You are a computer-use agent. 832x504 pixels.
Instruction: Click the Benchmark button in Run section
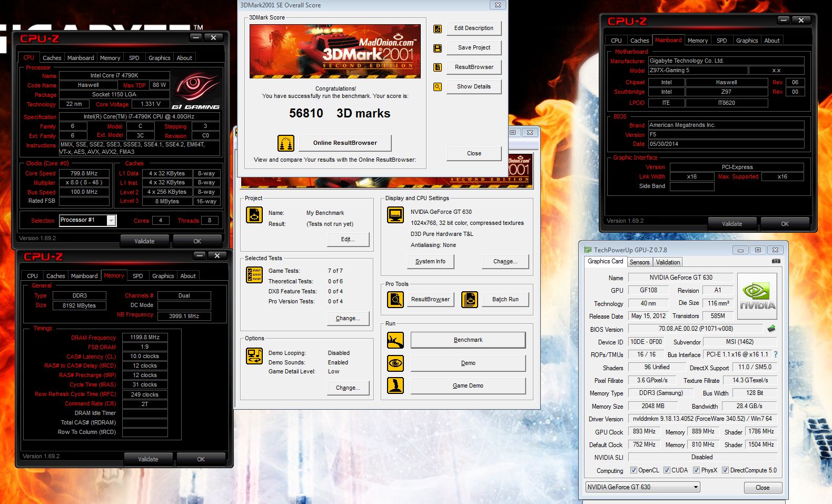pos(468,340)
